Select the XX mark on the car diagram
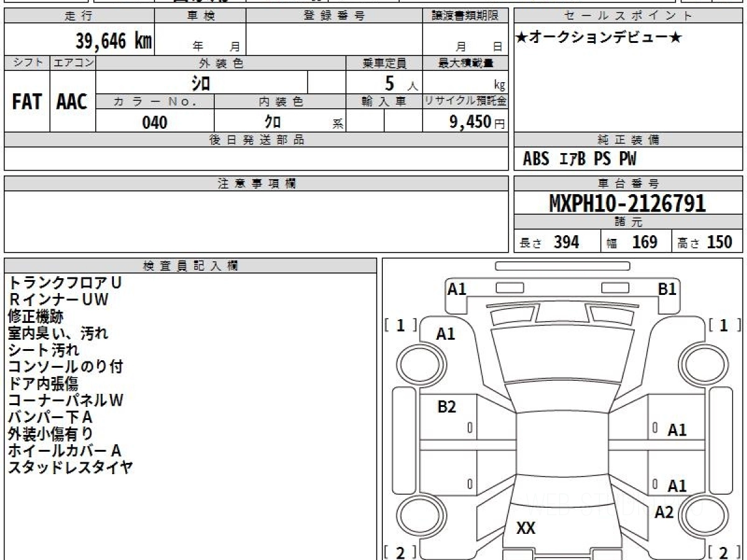The image size is (747, 560). pyautogui.click(x=526, y=528)
